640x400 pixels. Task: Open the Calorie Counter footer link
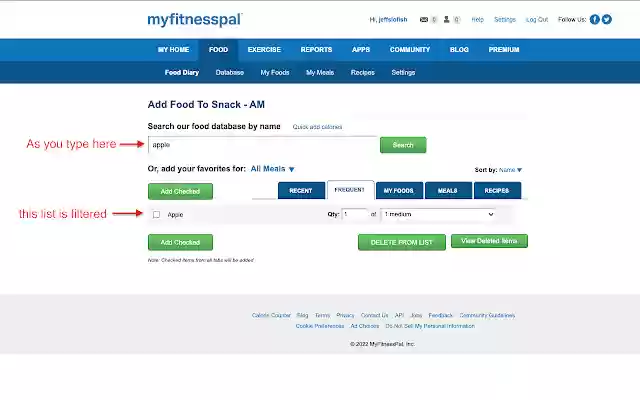tap(271, 316)
